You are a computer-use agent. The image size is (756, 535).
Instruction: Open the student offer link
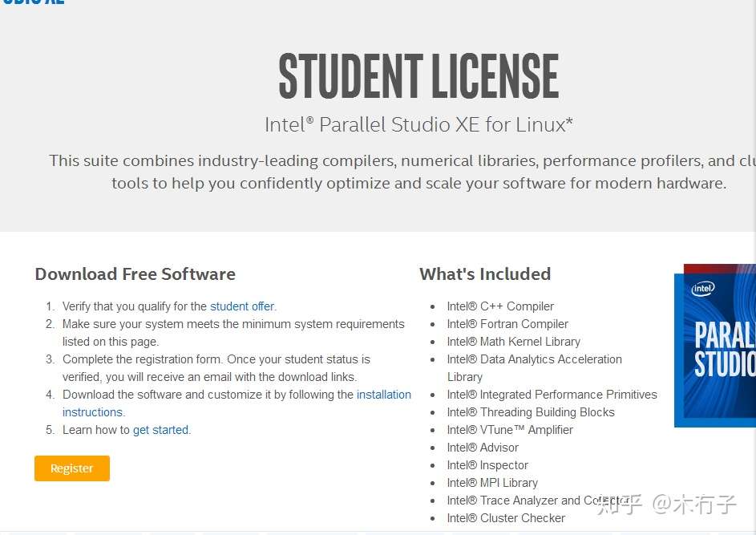242,306
